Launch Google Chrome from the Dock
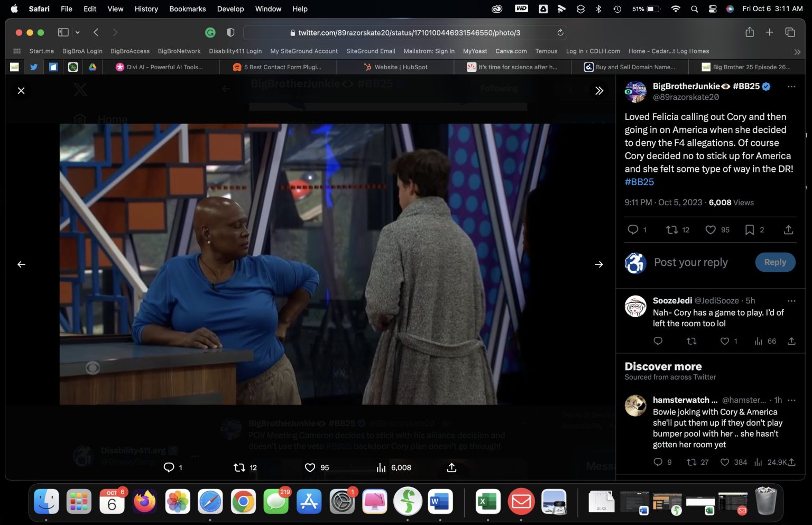The height and width of the screenshot is (525, 812). pos(243,502)
